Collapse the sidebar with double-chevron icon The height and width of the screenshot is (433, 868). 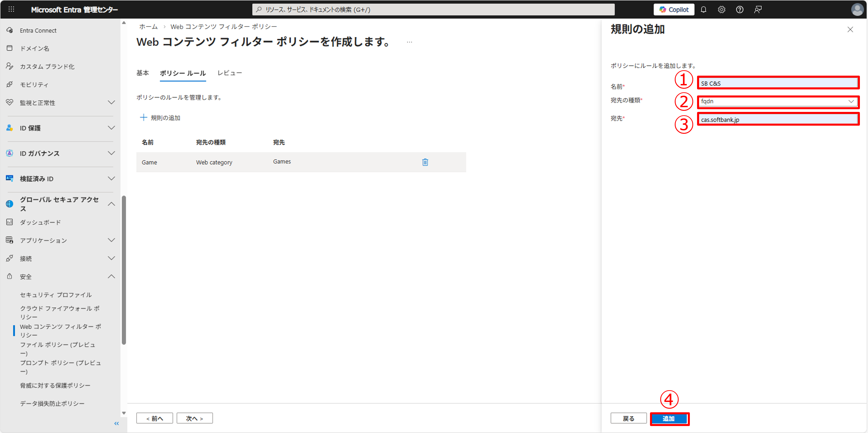tap(117, 423)
